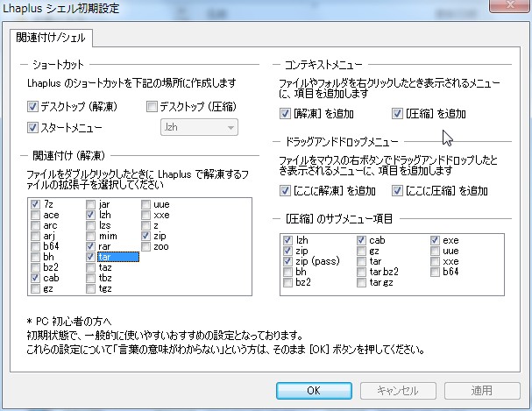Select the 関連付け/シェル tab
The image size is (532, 411).
coord(51,38)
